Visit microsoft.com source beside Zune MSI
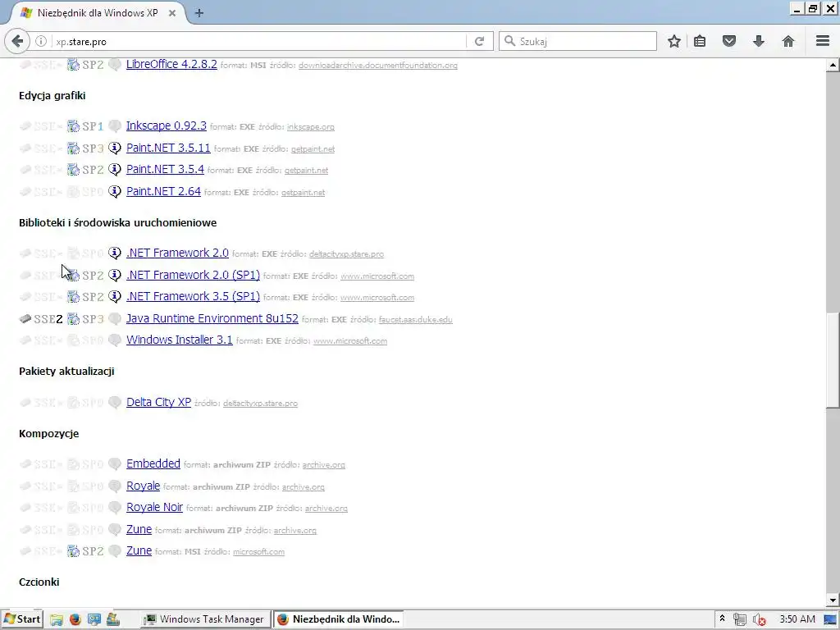Screen dimensions: 840x630 (x=258, y=552)
